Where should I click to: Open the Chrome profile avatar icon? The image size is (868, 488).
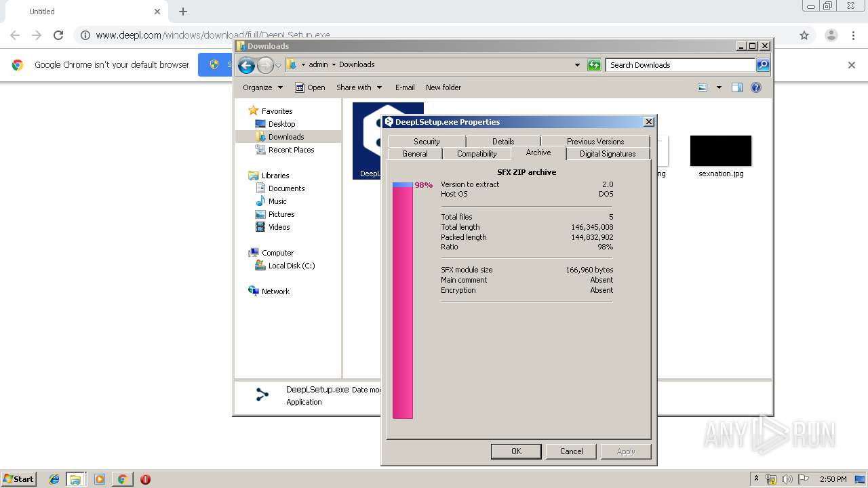(x=831, y=35)
